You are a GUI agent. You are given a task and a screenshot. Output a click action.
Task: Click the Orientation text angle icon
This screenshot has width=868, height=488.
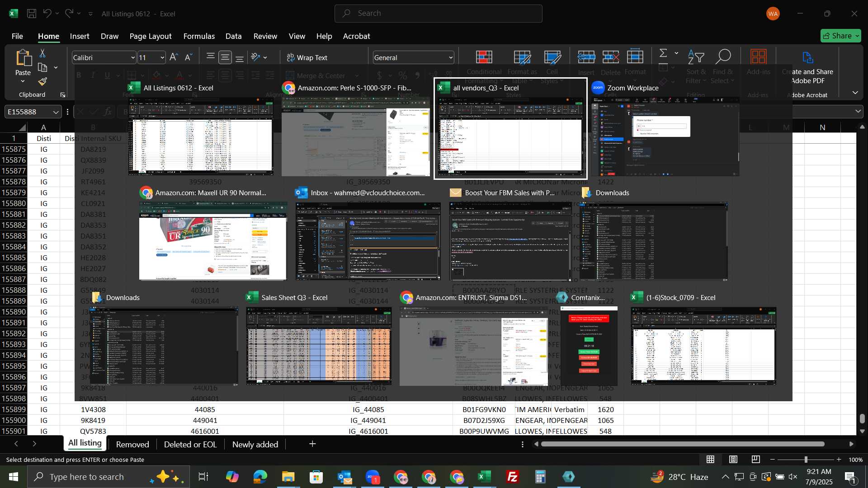click(x=256, y=57)
